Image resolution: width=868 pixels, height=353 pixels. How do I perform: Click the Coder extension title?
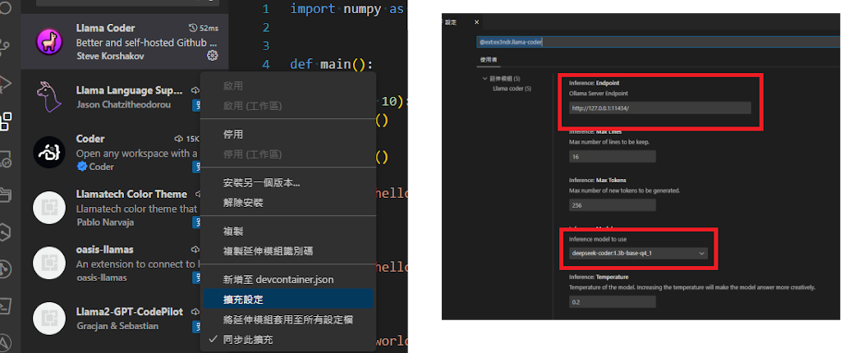coord(90,138)
